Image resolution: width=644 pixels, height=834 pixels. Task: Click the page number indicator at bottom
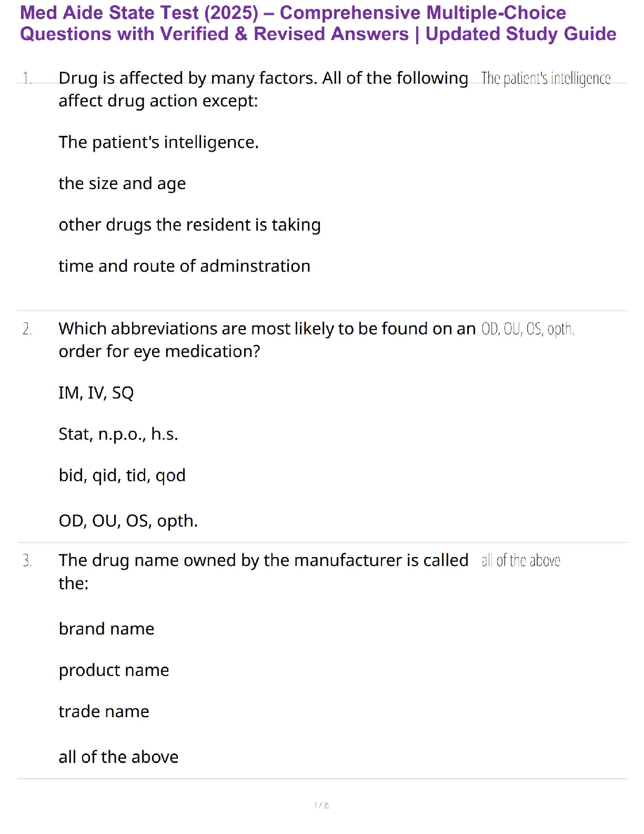(321, 805)
